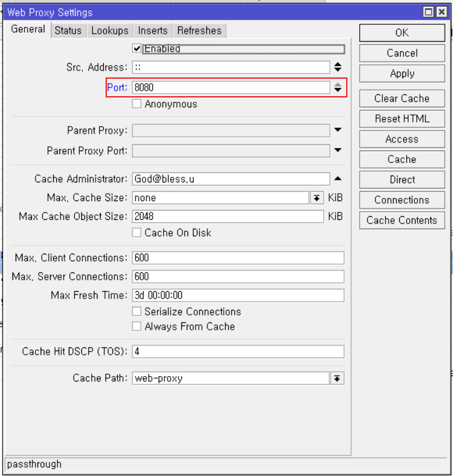Enable the Anonymous checkbox
The width and height of the screenshot is (453, 476).
(137, 104)
